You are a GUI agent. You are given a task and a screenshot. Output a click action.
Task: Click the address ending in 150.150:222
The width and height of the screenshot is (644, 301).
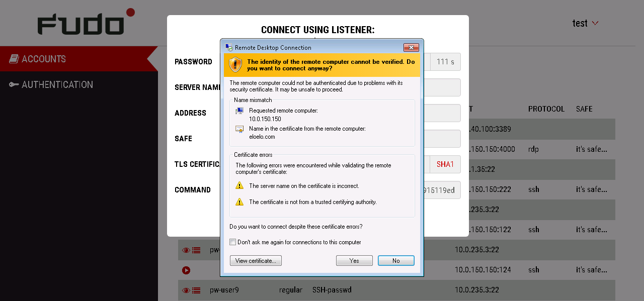click(489, 189)
